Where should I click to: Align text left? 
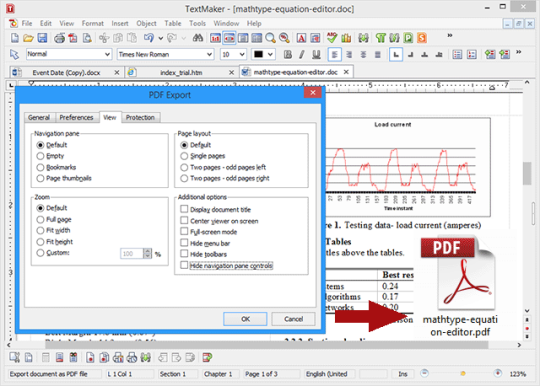click(334, 54)
